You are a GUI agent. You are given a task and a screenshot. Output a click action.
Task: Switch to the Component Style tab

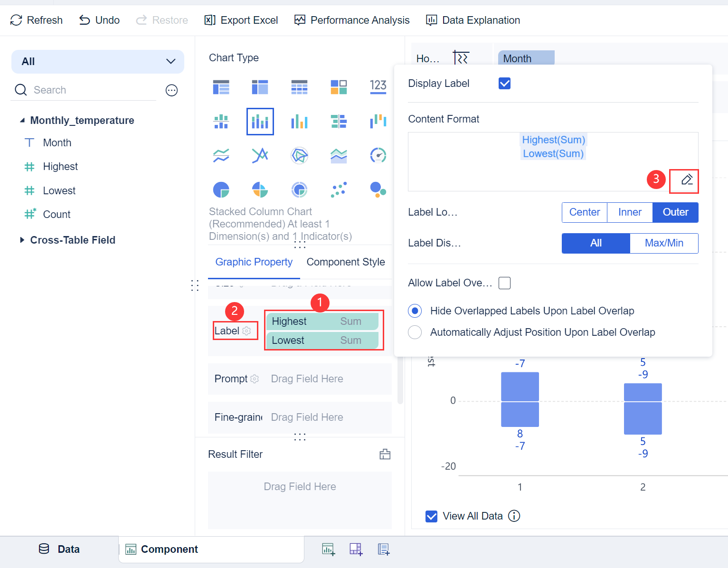(x=346, y=262)
